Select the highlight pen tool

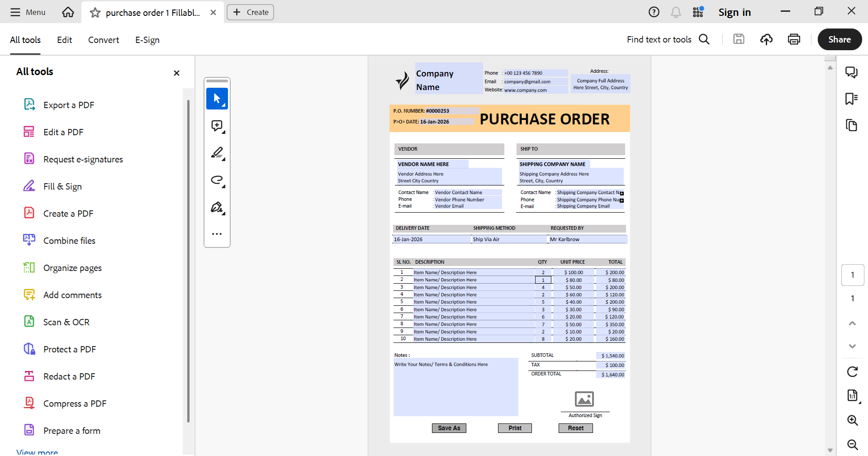coord(217,153)
